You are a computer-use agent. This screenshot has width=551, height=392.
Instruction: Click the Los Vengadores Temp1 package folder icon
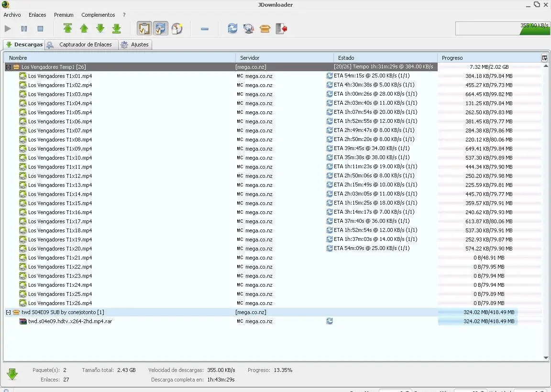point(16,67)
